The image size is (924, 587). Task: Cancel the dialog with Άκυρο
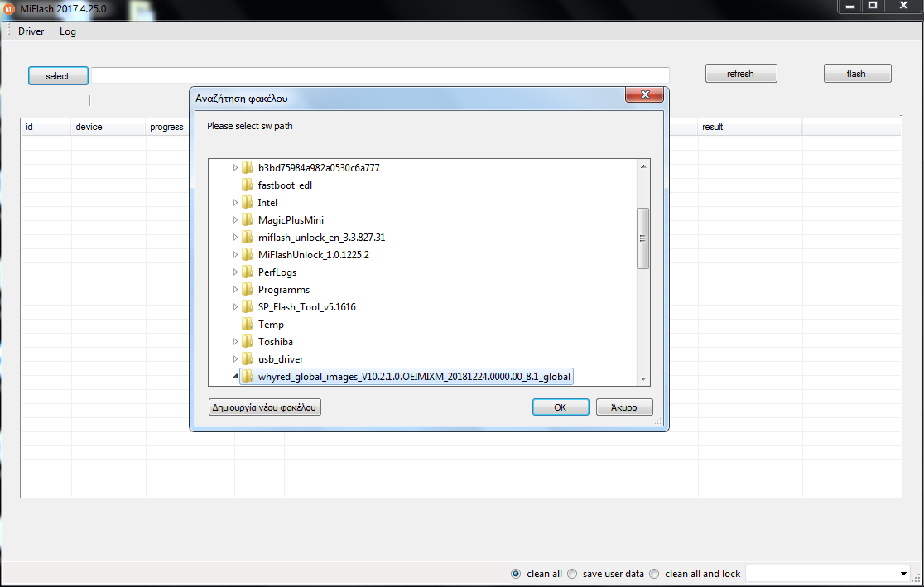coord(624,407)
